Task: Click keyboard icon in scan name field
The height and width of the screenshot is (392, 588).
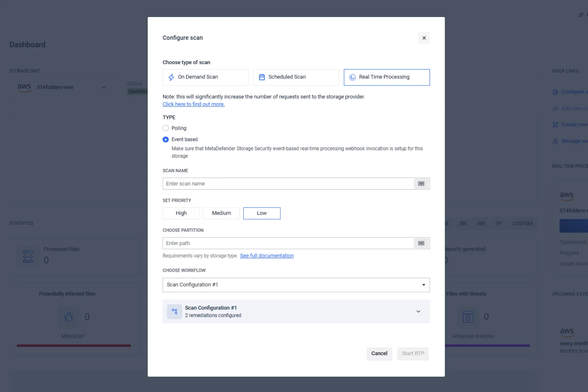Action: (421, 184)
